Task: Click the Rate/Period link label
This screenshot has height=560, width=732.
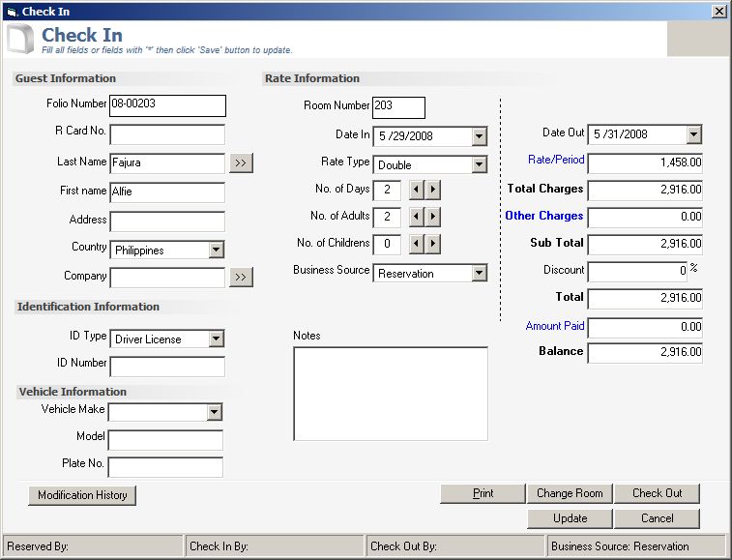Action: 556,161
